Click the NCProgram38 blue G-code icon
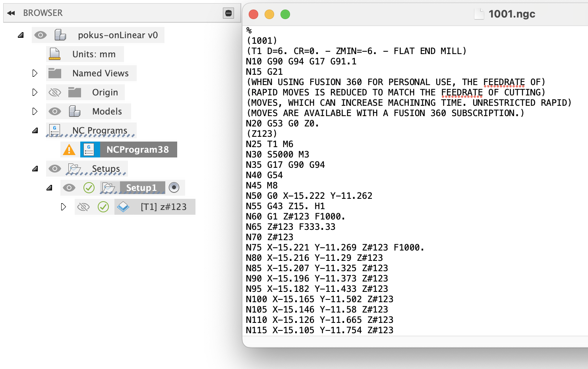588x369 pixels. pos(89,150)
